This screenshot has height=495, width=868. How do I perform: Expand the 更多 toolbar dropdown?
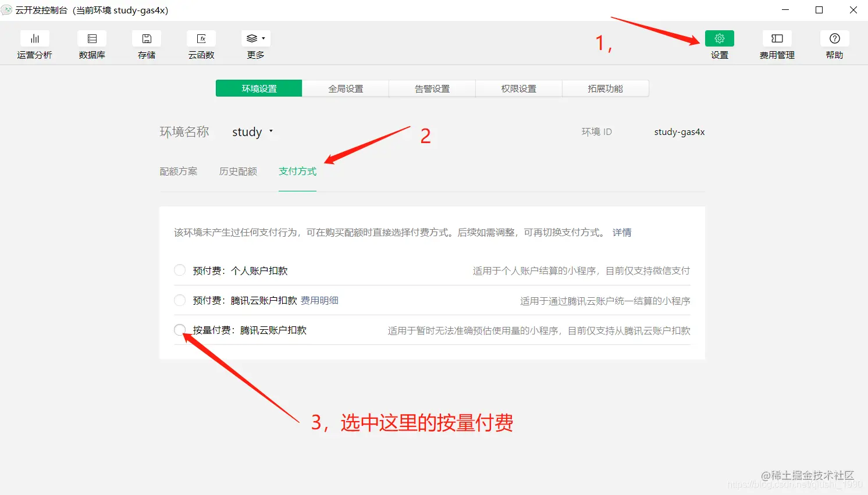click(256, 38)
